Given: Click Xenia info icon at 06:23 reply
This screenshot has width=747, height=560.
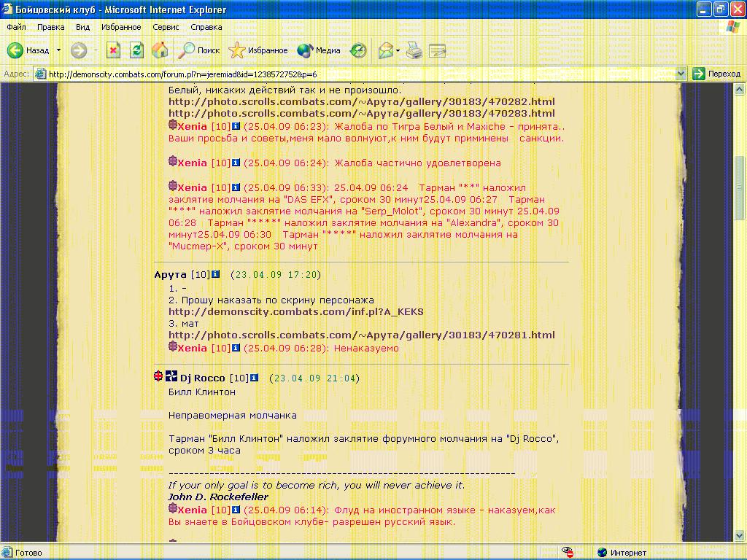Looking at the screenshot, I should click(x=236, y=126).
